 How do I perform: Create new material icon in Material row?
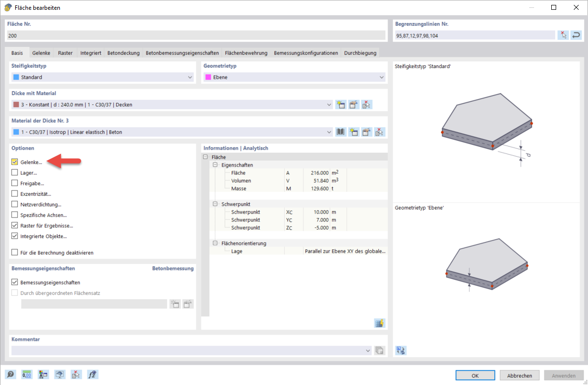354,132
